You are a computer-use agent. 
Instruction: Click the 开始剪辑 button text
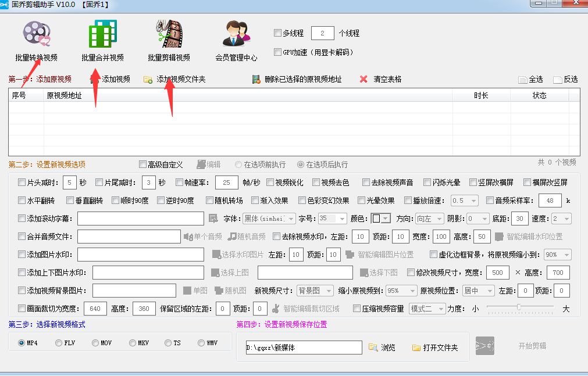532,346
